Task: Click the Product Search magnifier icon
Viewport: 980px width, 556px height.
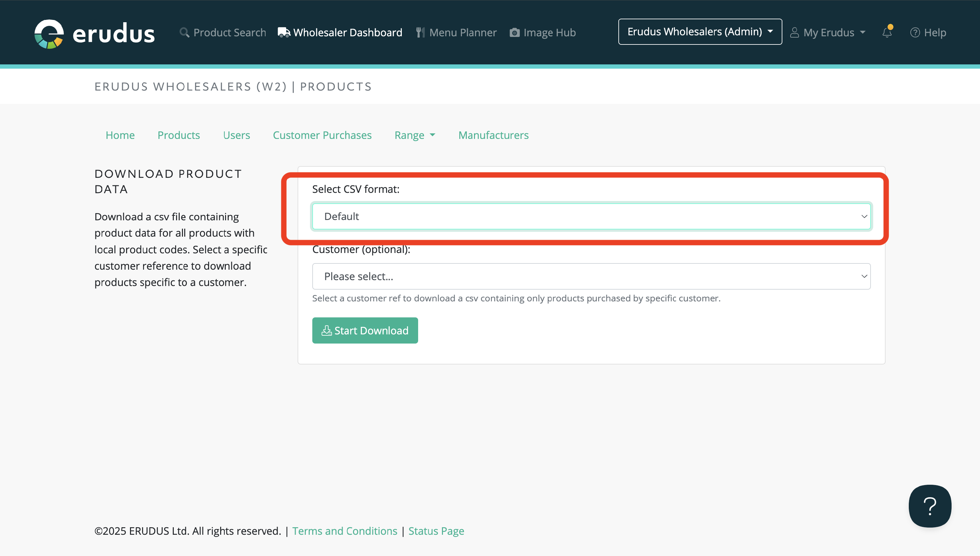Action: 184,32
